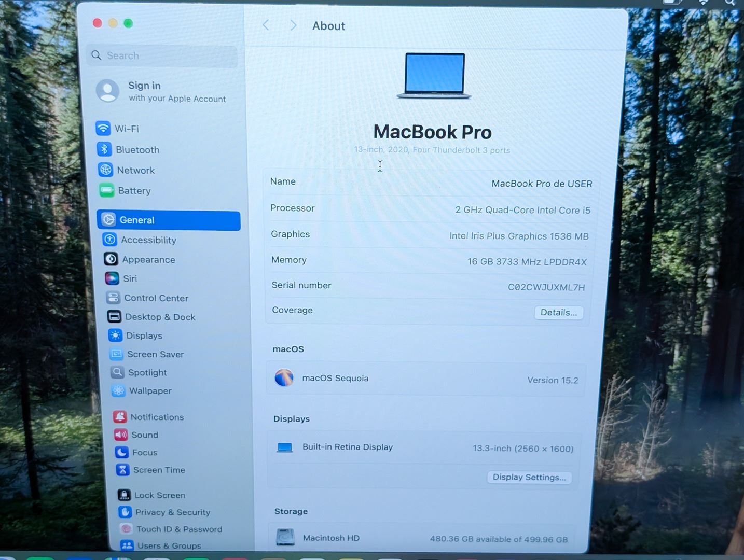
Task: Click the Lock Screen icon
Action: point(123,495)
